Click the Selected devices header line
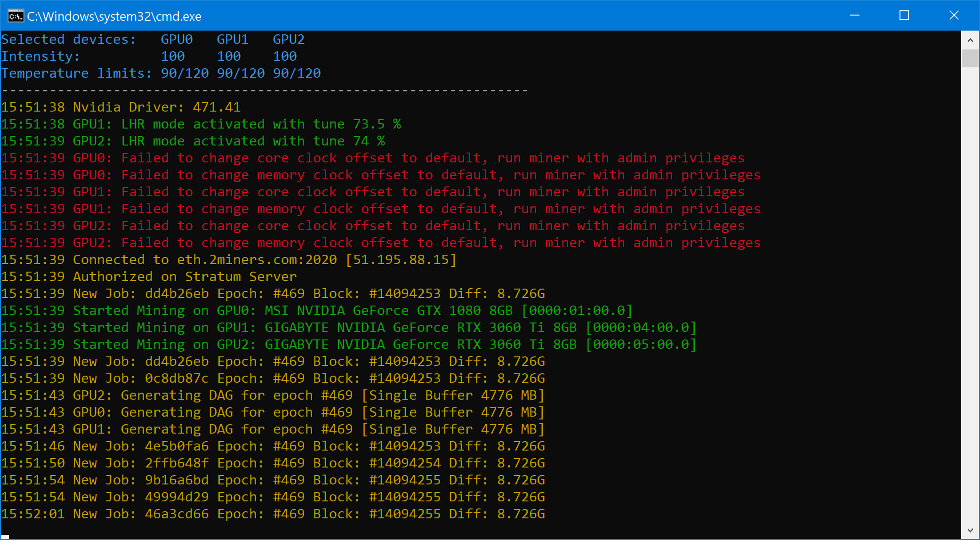Screen dimensions: 980x540 coord(153,40)
